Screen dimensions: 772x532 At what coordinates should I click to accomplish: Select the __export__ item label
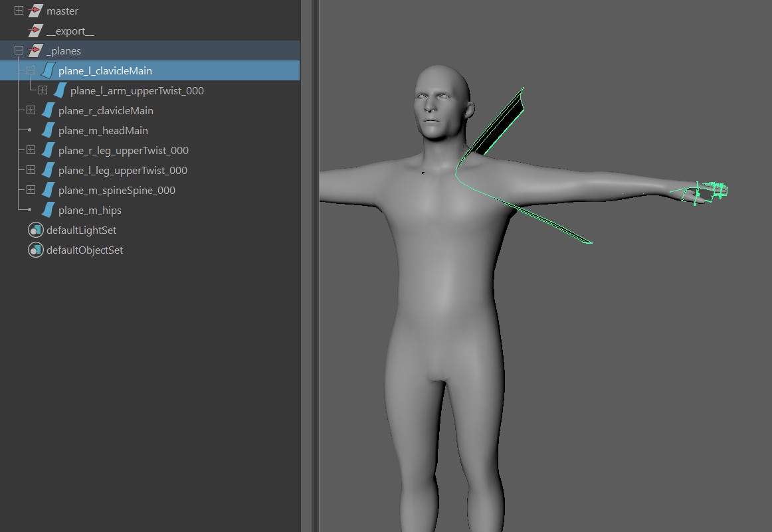[70, 31]
